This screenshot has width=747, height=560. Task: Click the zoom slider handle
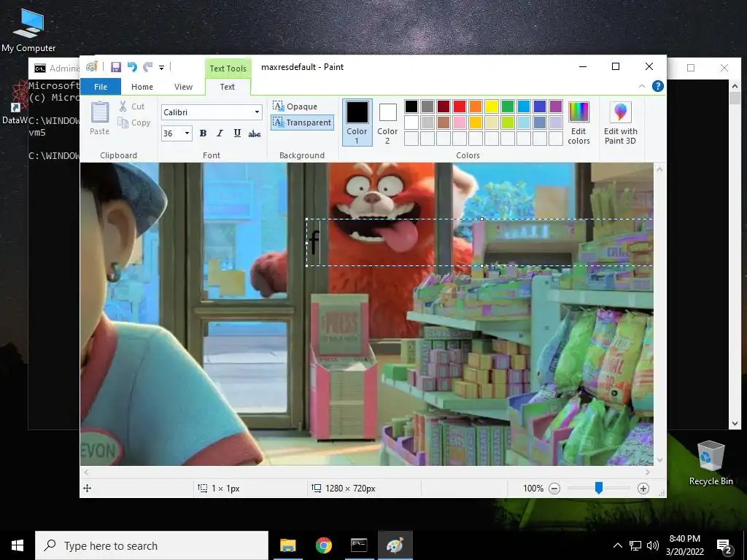[x=599, y=488]
